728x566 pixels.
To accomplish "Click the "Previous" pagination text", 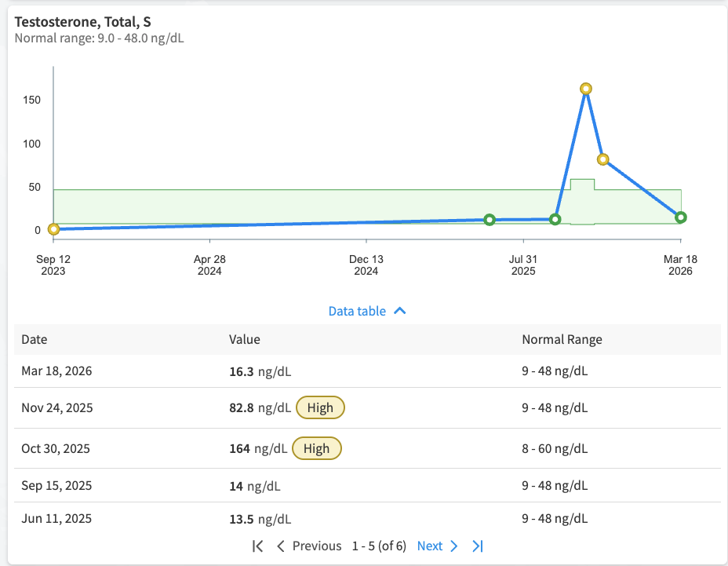I will (317, 546).
